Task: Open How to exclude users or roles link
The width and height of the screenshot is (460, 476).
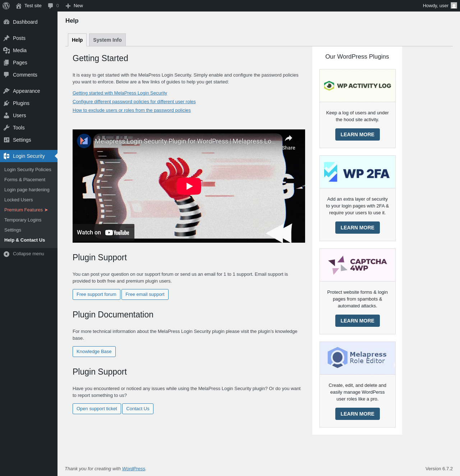Action: [132, 110]
